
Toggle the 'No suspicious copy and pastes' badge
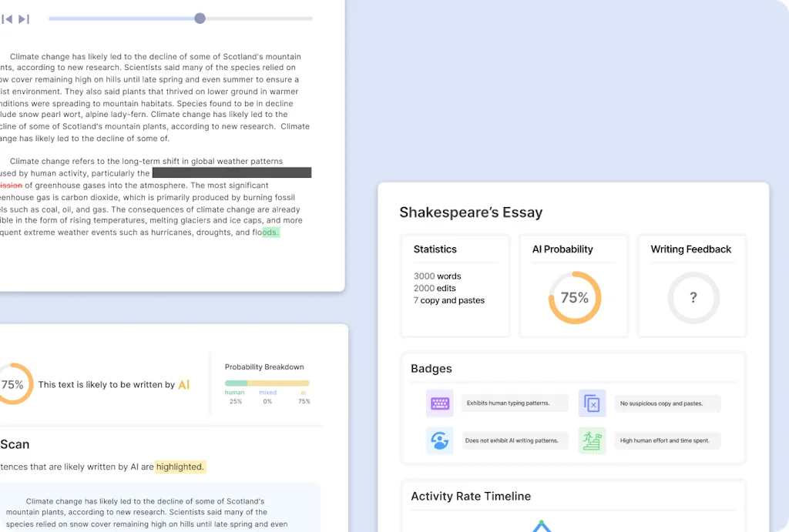(667, 403)
